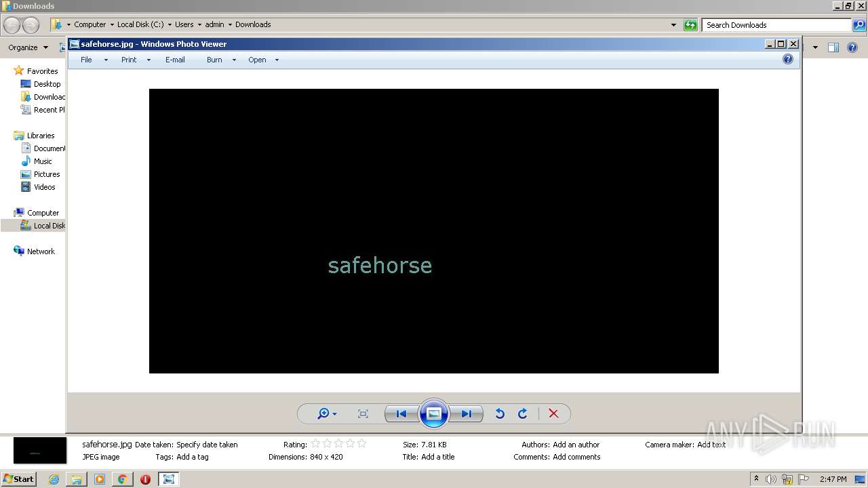Click the safehorse.jpg details thumbnail
This screenshot has height=488, width=868.
(40, 451)
